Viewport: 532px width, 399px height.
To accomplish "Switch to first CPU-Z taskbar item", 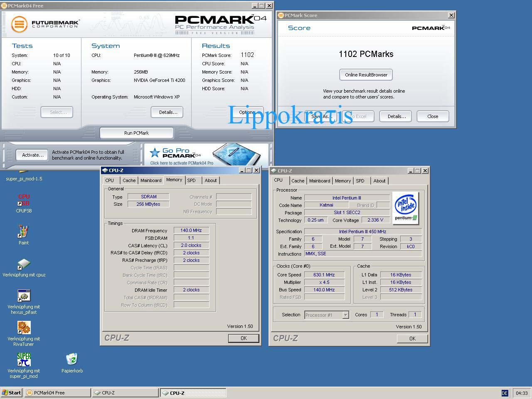I will point(126,393).
